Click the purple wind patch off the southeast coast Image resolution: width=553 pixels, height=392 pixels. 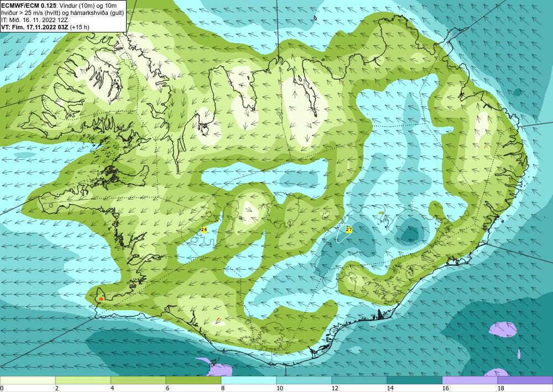503,330
